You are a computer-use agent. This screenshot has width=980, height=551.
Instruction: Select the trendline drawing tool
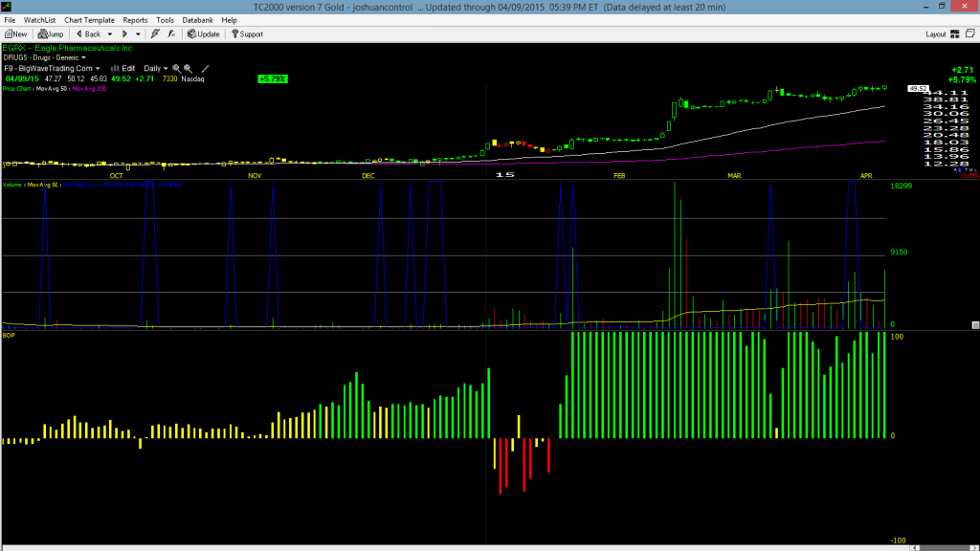pyautogui.click(x=205, y=69)
